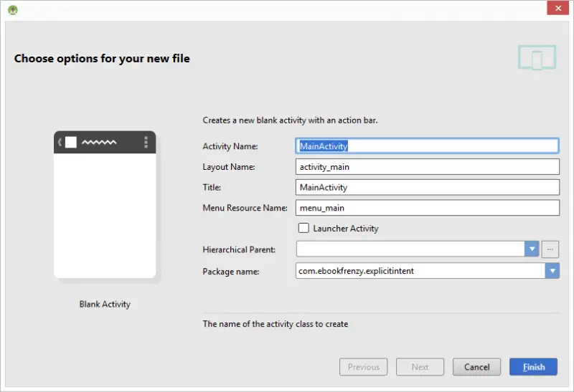Image resolution: width=574 pixels, height=392 pixels.
Task: Click the Hierarchical Parent text box
Action: (410, 249)
